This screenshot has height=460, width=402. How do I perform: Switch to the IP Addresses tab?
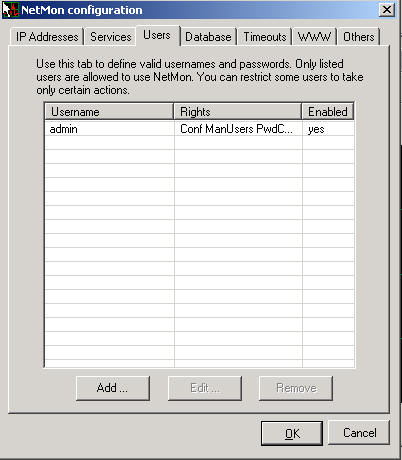click(47, 37)
